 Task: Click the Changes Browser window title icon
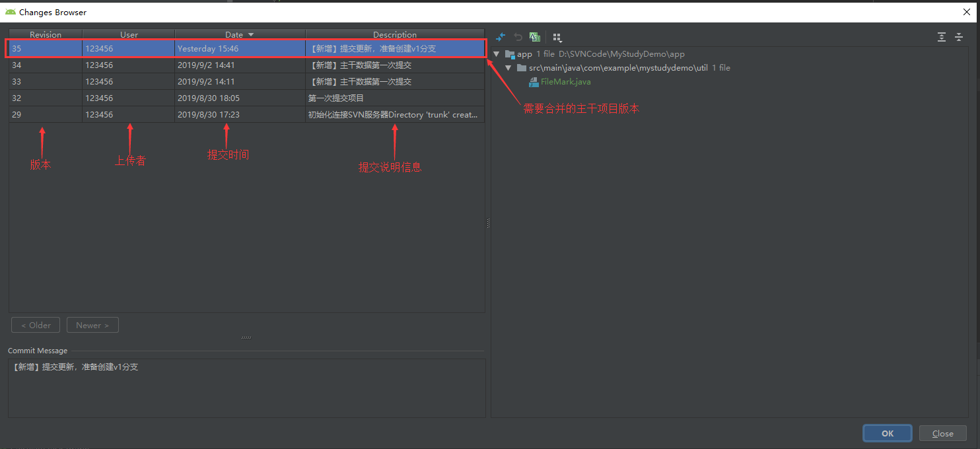9,11
